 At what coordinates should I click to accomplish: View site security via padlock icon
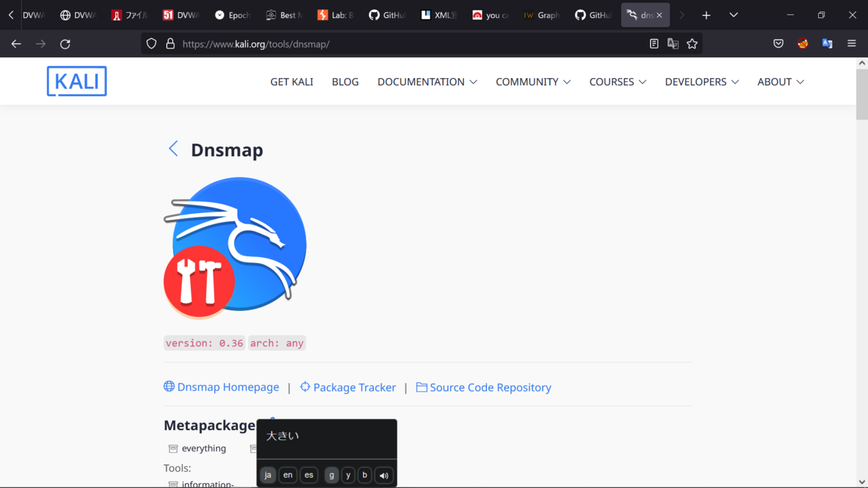170,43
